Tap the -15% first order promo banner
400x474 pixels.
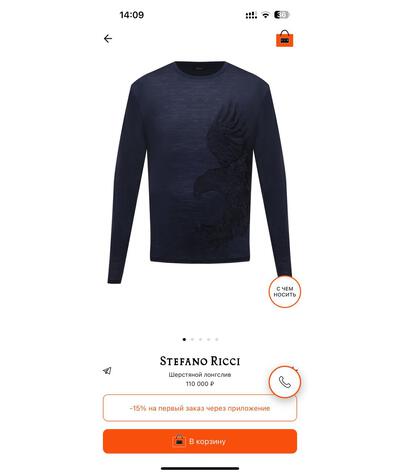point(200,408)
